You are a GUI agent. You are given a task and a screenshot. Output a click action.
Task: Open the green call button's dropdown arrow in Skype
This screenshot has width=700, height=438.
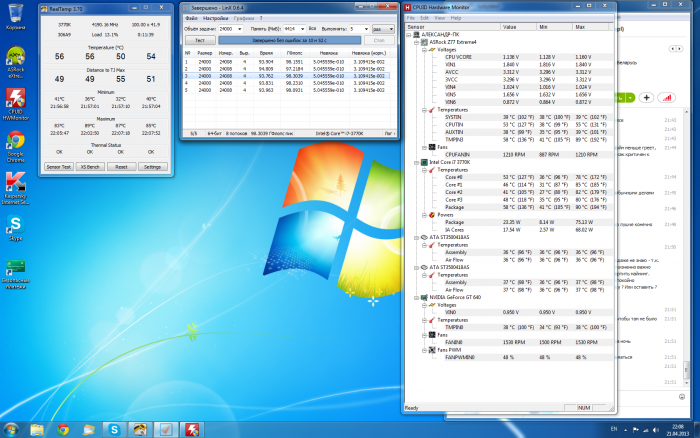coord(630,97)
